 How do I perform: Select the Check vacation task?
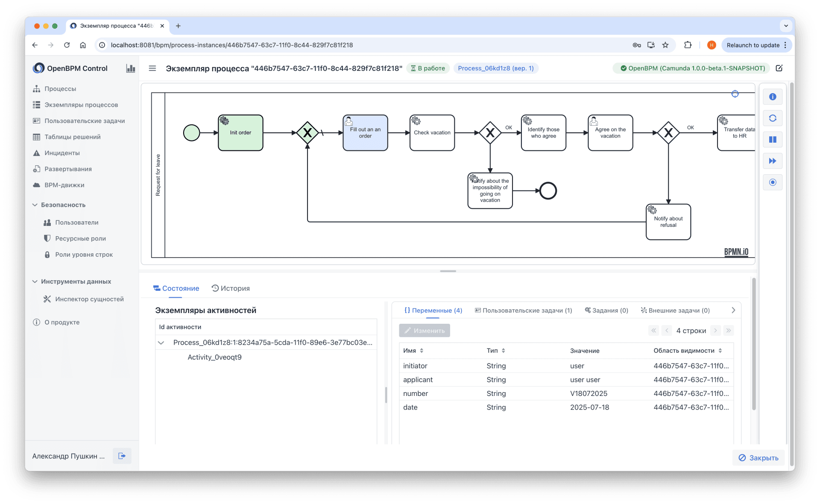432,133
